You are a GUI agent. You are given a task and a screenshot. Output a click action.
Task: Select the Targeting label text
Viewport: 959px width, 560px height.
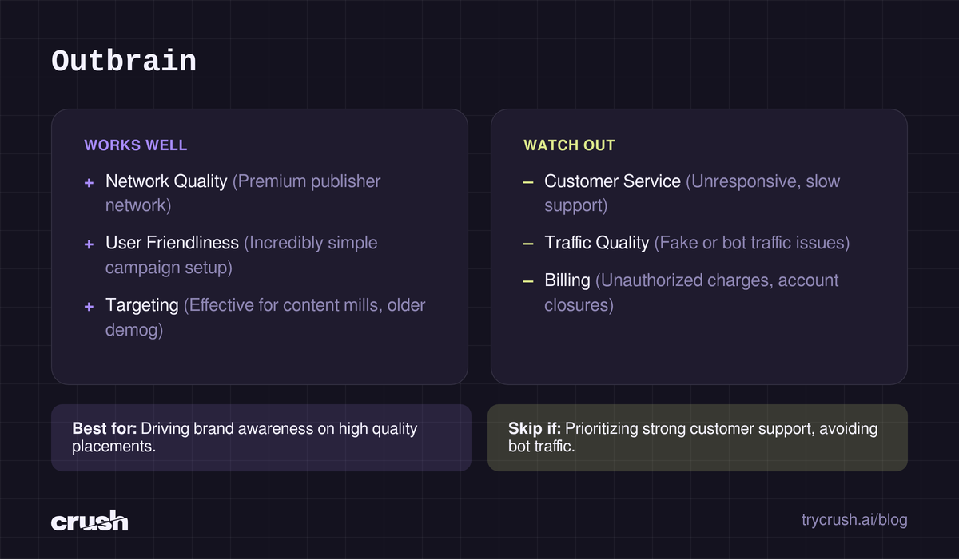142,305
